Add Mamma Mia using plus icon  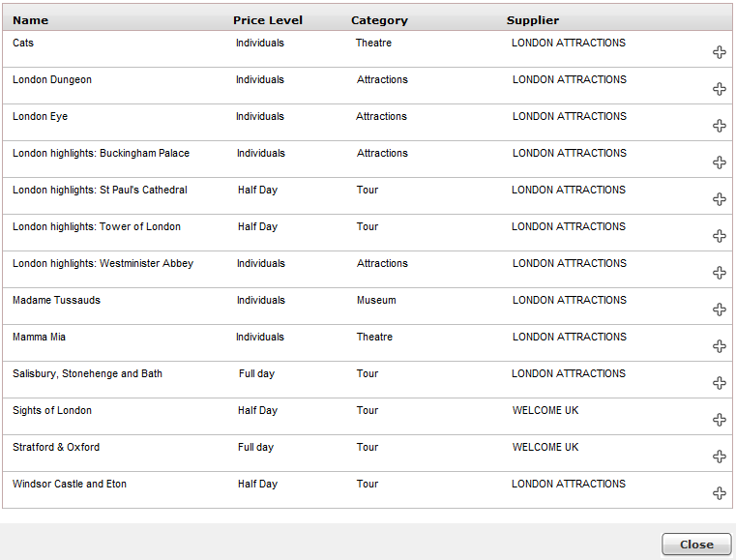pos(720,346)
